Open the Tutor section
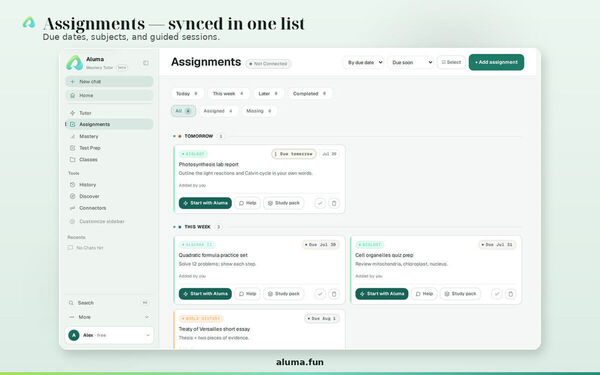 point(109,113)
